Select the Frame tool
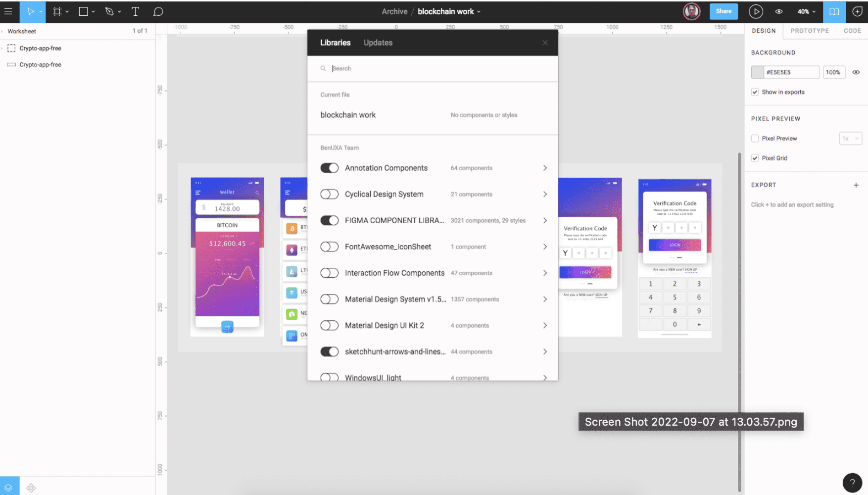The width and height of the screenshot is (868, 495). coord(57,11)
